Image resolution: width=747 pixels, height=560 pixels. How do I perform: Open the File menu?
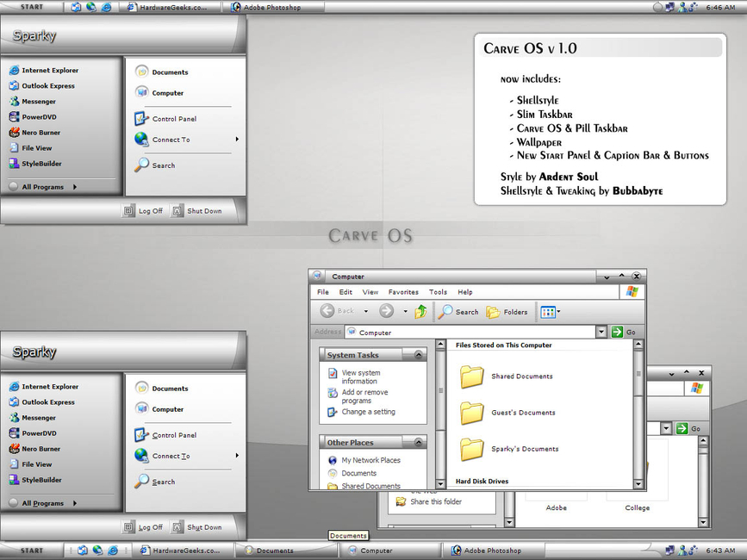(x=323, y=292)
